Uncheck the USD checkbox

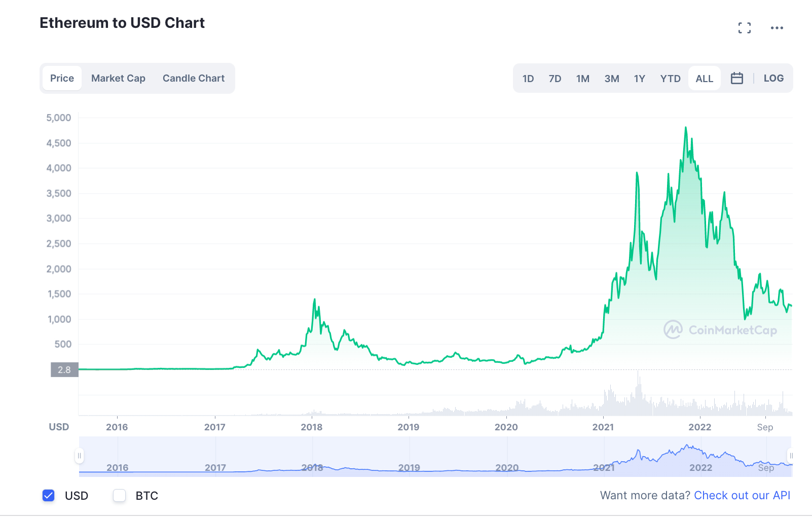click(49, 496)
